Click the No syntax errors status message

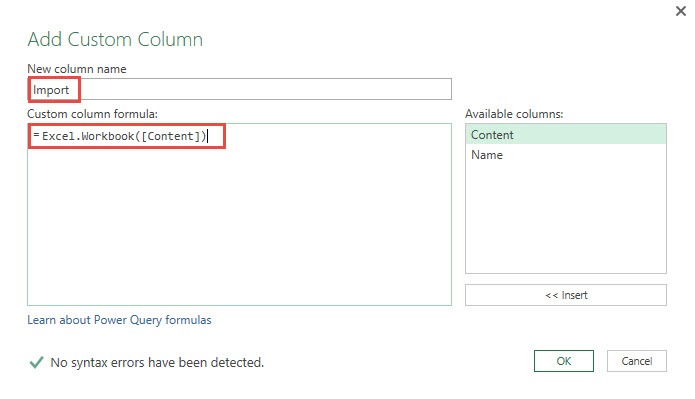[x=157, y=363]
